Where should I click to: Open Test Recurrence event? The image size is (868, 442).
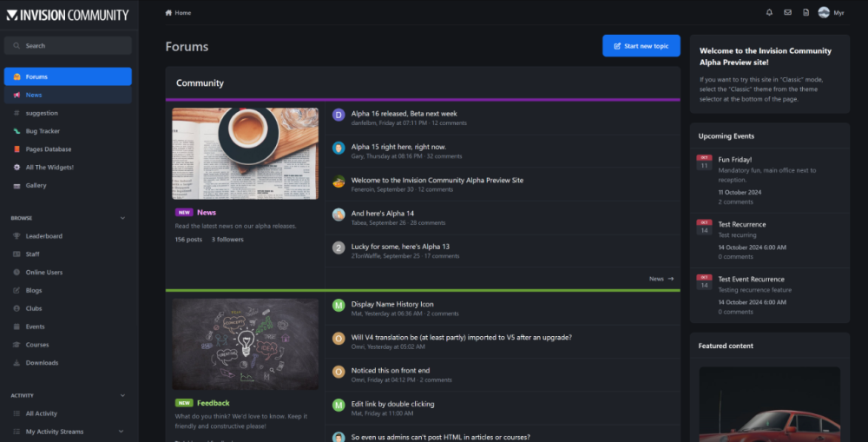742,224
